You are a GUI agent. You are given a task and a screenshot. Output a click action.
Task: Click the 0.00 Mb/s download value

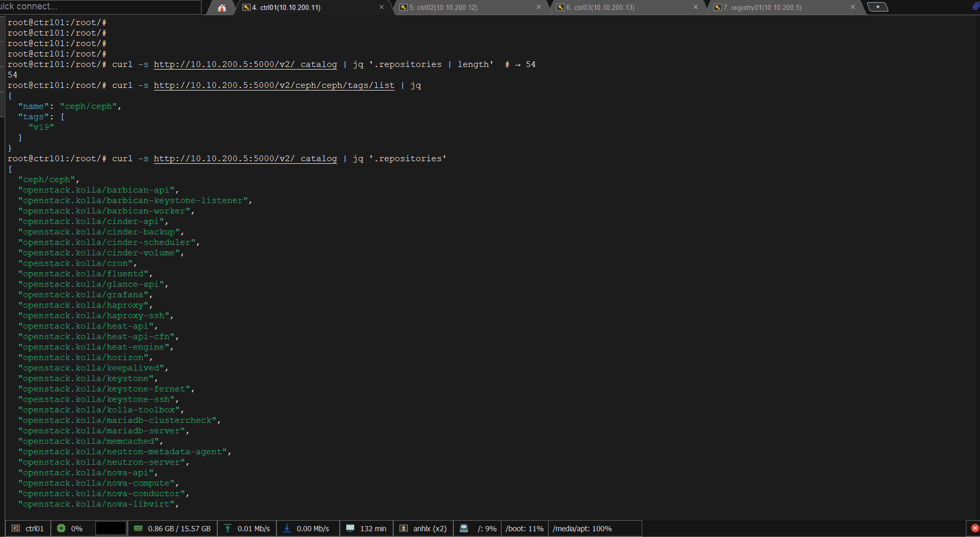pos(313,529)
